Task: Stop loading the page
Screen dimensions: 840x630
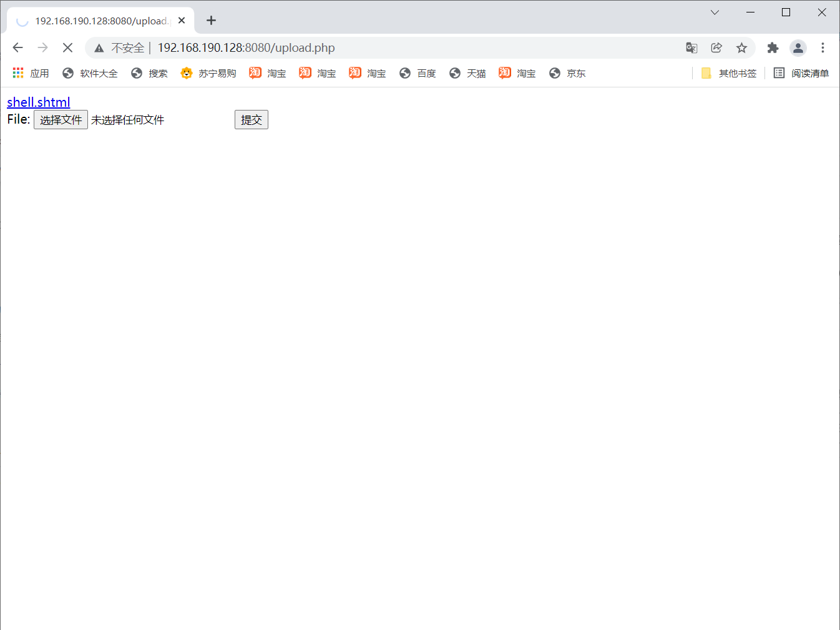Action: point(67,47)
